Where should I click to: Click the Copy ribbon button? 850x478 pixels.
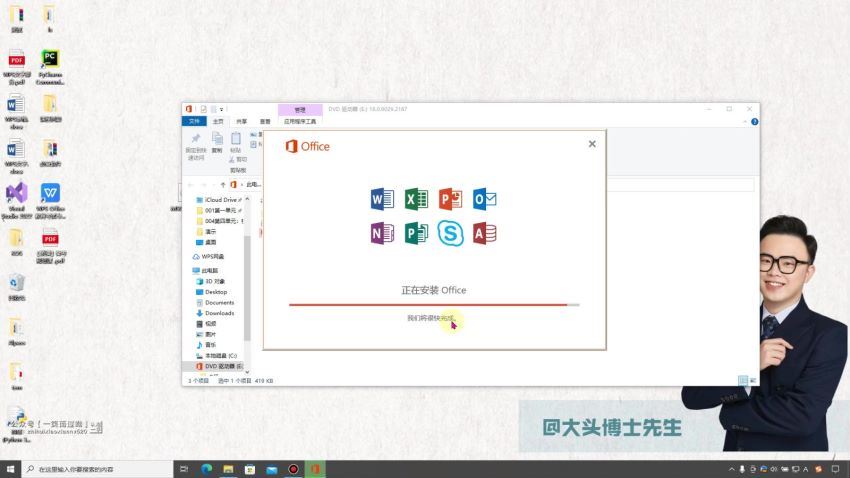point(217,142)
